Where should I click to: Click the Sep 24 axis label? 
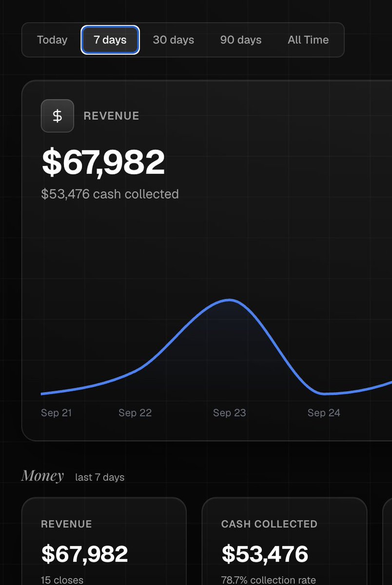[x=324, y=413]
